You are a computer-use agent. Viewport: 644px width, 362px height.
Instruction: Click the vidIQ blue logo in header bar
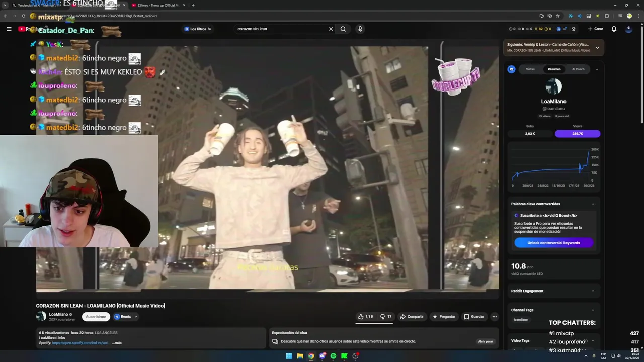[558, 29]
